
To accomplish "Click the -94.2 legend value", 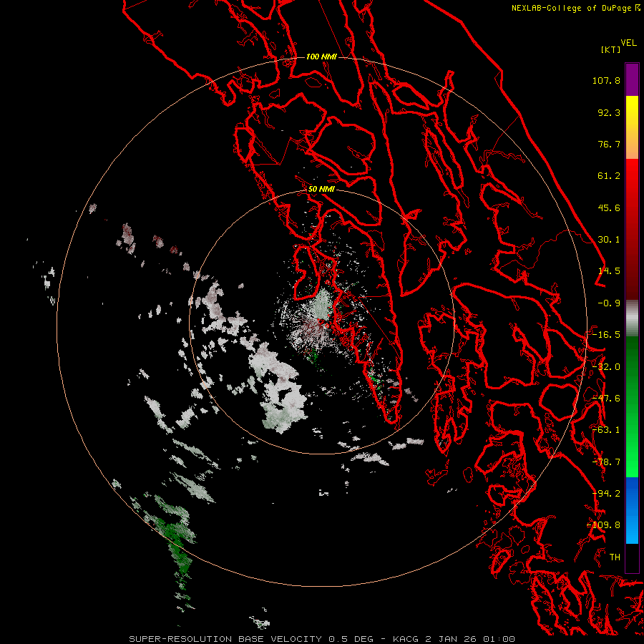I will [606, 494].
